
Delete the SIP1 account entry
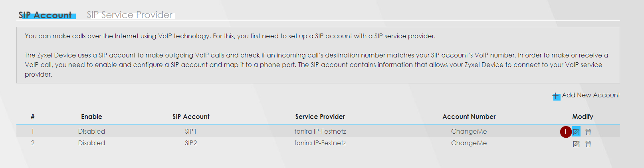pyautogui.click(x=588, y=132)
